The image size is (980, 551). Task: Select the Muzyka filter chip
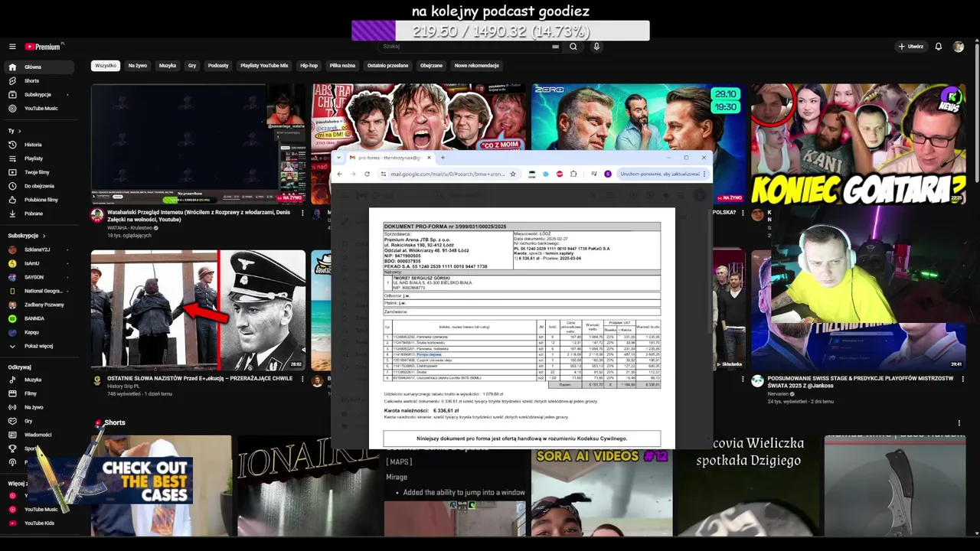[168, 66]
